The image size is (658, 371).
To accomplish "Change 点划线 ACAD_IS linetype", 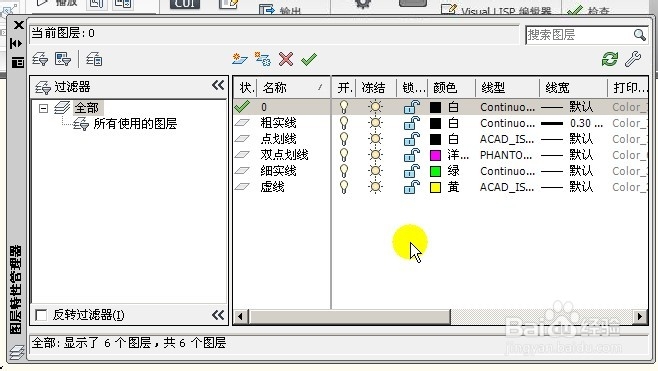I will pyautogui.click(x=507, y=139).
